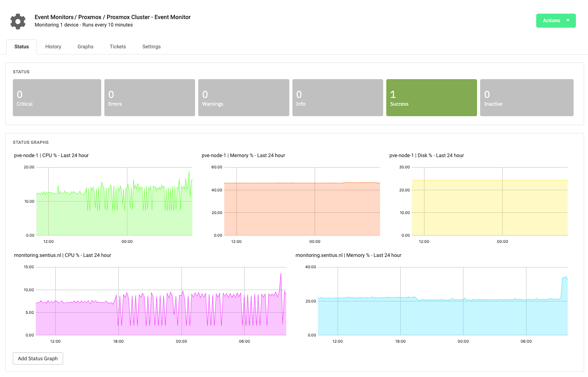
Task: Click the Critical status tile
Action: (x=57, y=97)
